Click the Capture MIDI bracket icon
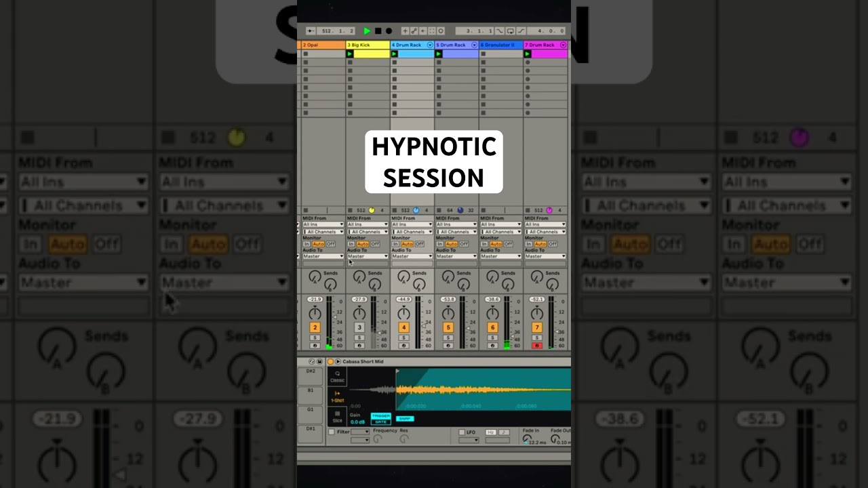The height and width of the screenshot is (488, 868). coord(432,30)
